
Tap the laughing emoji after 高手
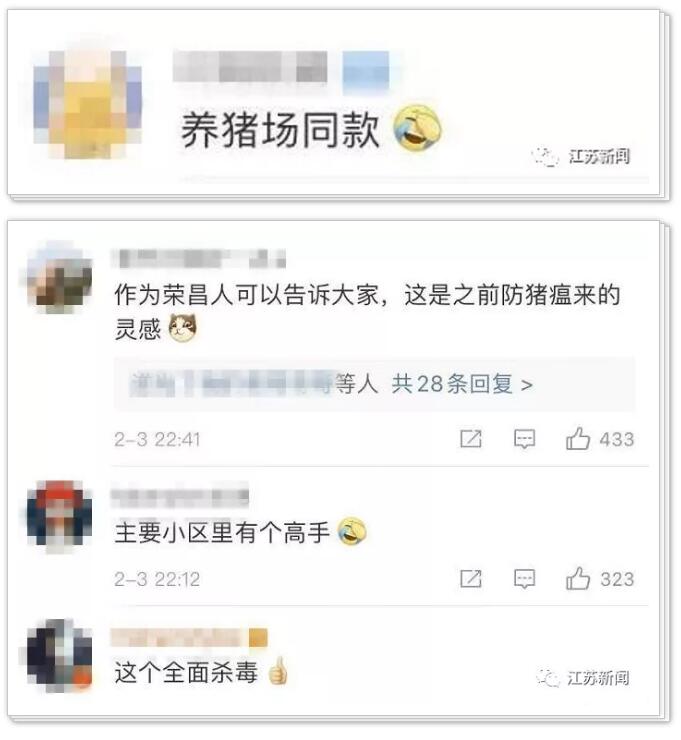click(x=352, y=531)
